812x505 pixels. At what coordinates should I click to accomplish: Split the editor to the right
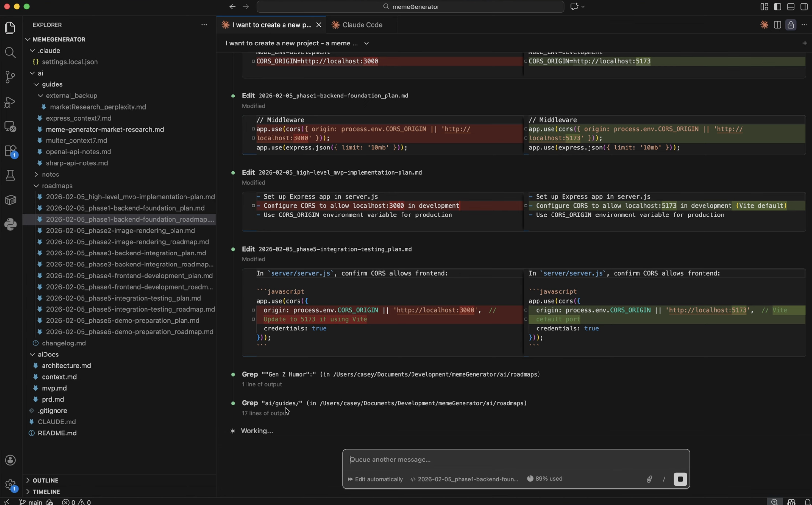click(x=778, y=25)
